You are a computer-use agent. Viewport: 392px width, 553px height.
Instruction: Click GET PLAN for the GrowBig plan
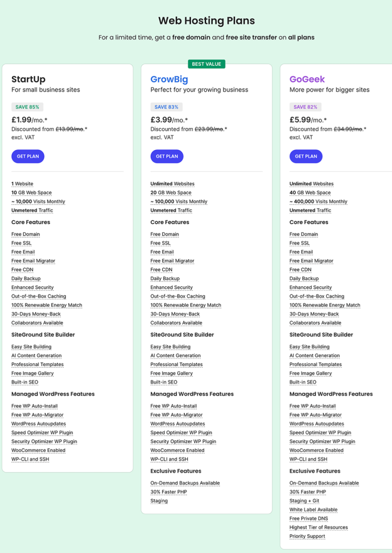pos(167,157)
